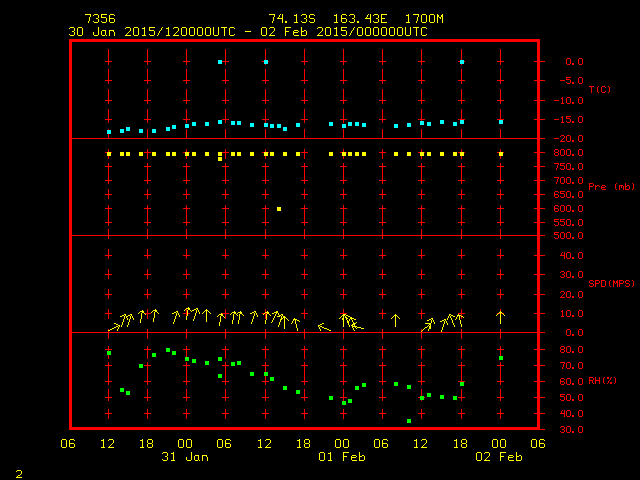Image resolution: width=640 pixels, height=480 pixels.
Task: Click the 02 Feb date label
Action: [x=499, y=457]
